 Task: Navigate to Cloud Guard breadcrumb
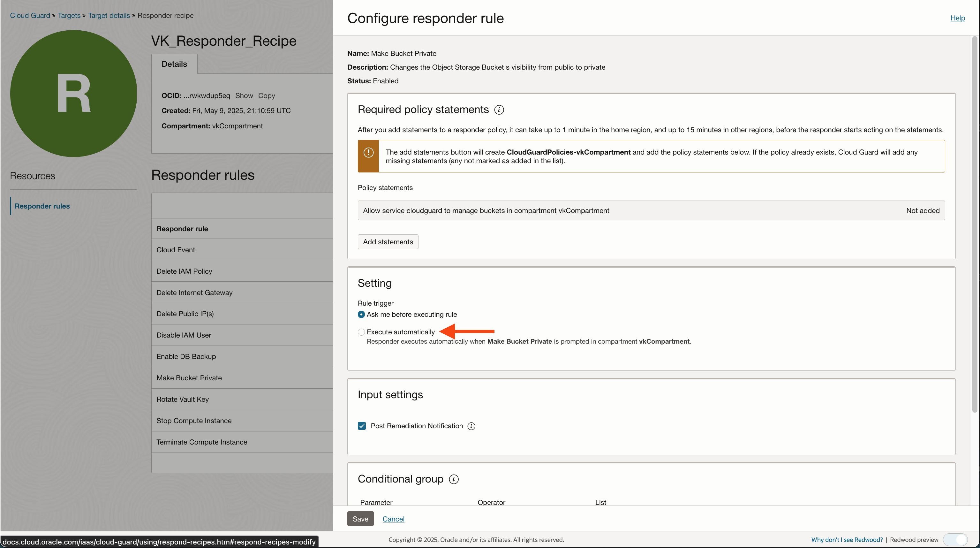[x=30, y=15]
